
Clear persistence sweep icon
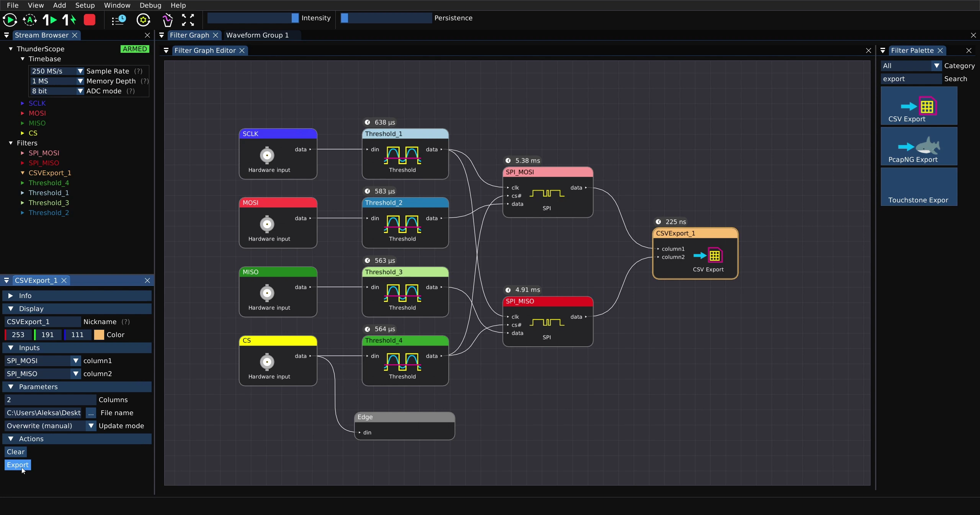[x=168, y=20]
